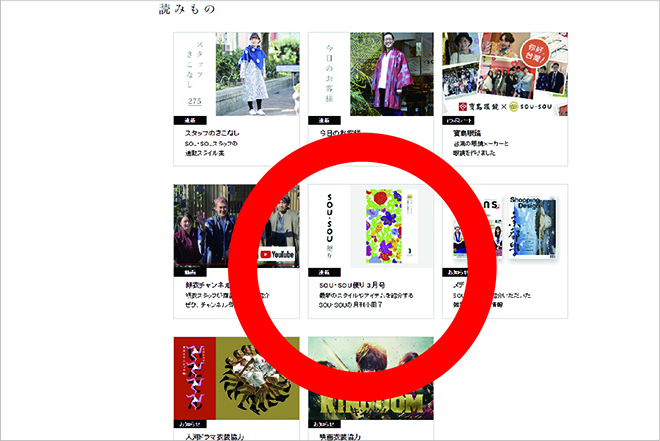Click the 読みもの section heading

[187, 9]
